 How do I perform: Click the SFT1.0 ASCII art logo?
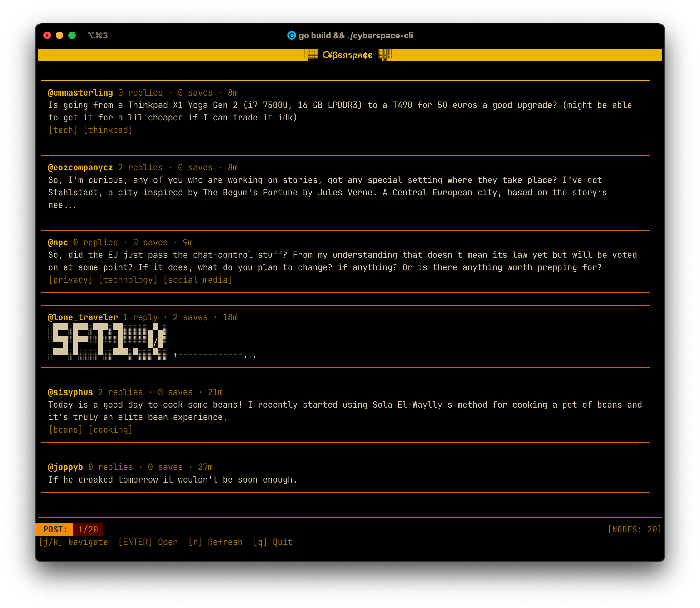(108, 341)
